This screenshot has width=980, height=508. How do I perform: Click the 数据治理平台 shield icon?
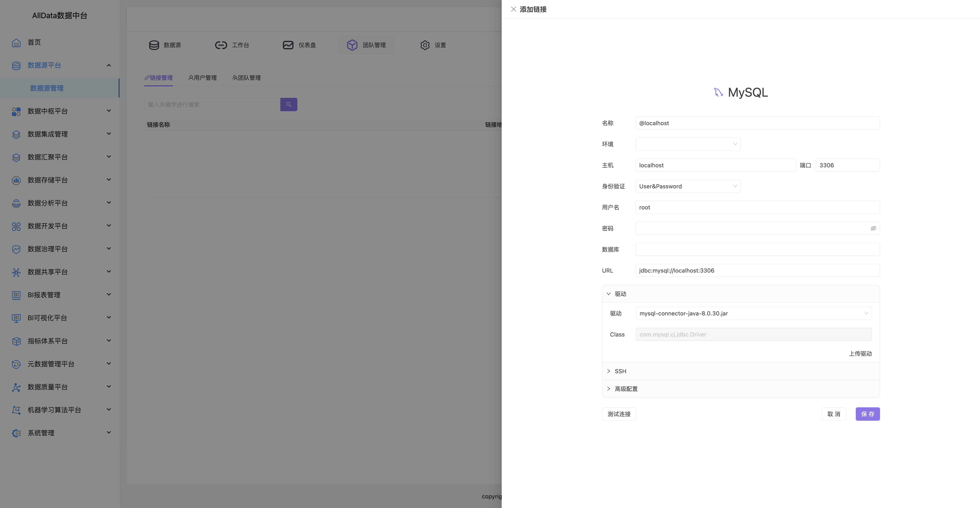pyautogui.click(x=16, y=249)
